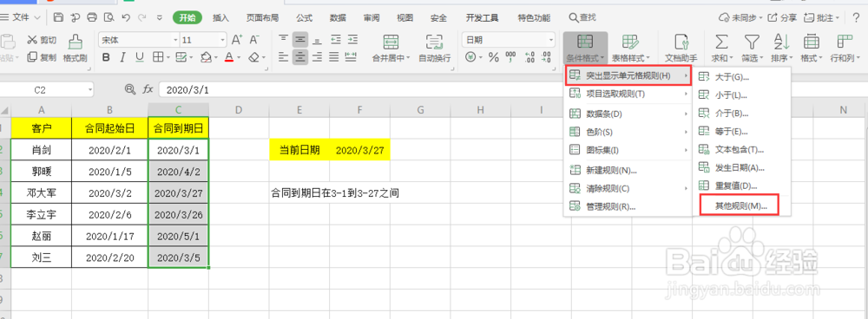
Task: Toggle underline formatting
Action: [140, 57]
